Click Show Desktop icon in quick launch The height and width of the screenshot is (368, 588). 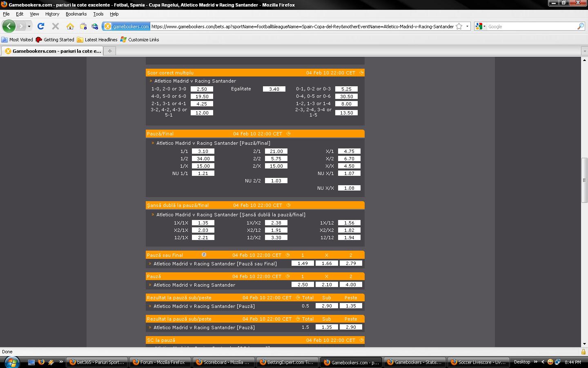tap(31, 362)
